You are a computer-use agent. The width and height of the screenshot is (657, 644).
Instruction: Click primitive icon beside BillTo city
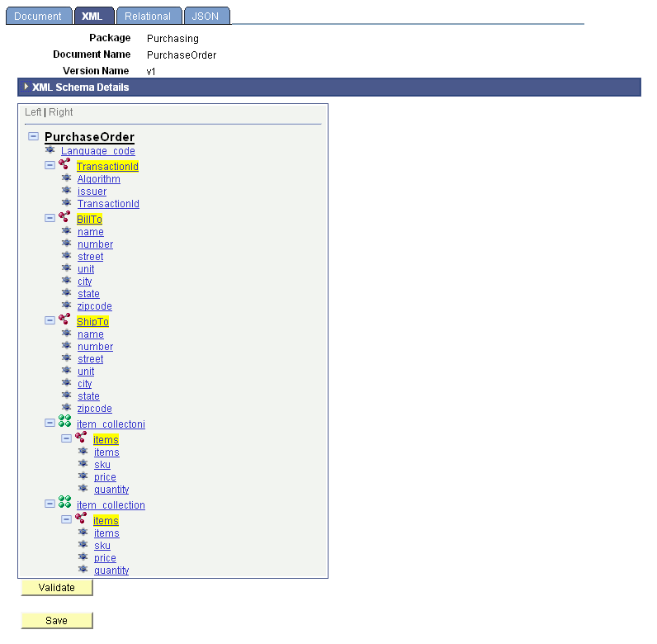coord(66,280)
